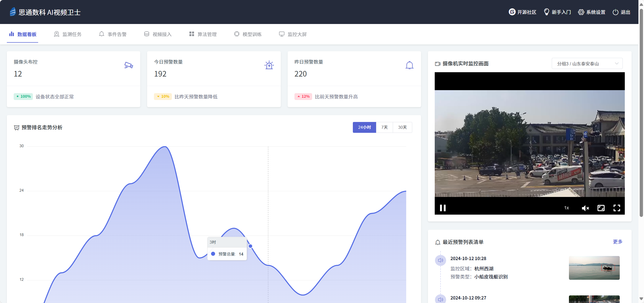Select the 30天 trend range option
Image resolution: width=644 pixels, height=303 pixels.
[402, 127]
